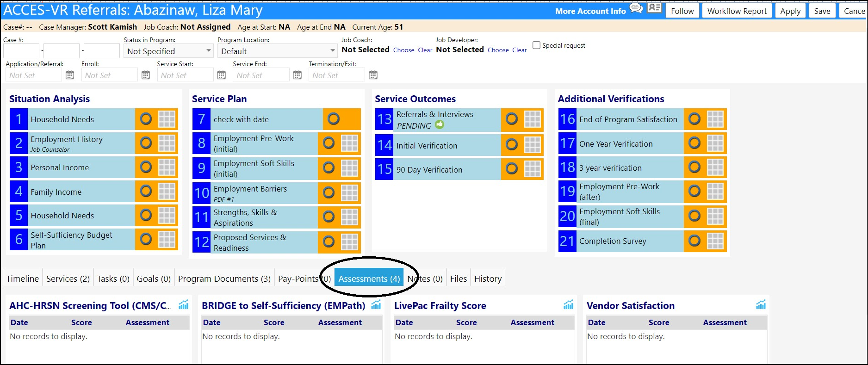The height and width of the screenshot is (365, 868).
Task: Open chart icon for BRIDGE to Self-Sufficiency
Action: pyautogui.click(x=376, y=304)
